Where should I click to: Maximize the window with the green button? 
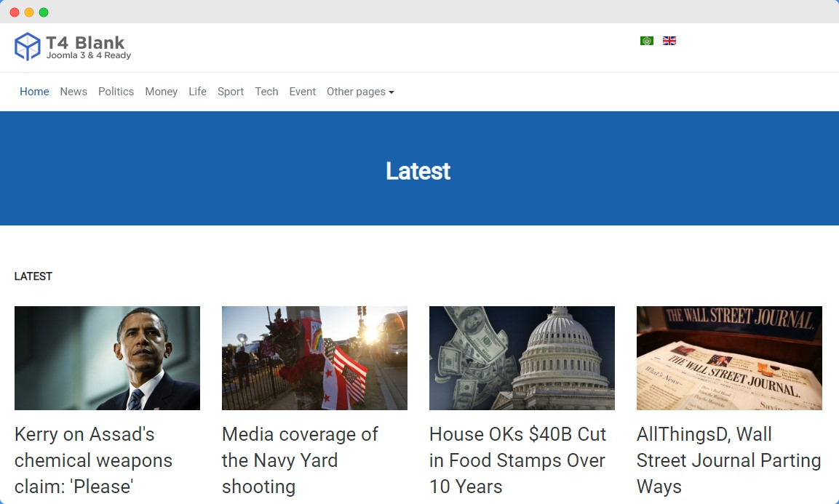tap(44, 12)
